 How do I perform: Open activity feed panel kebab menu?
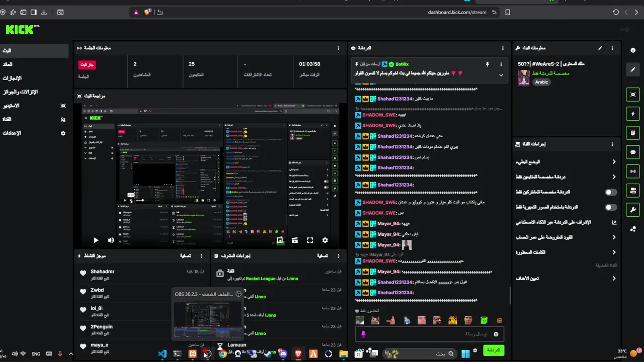tap(202, 256)
